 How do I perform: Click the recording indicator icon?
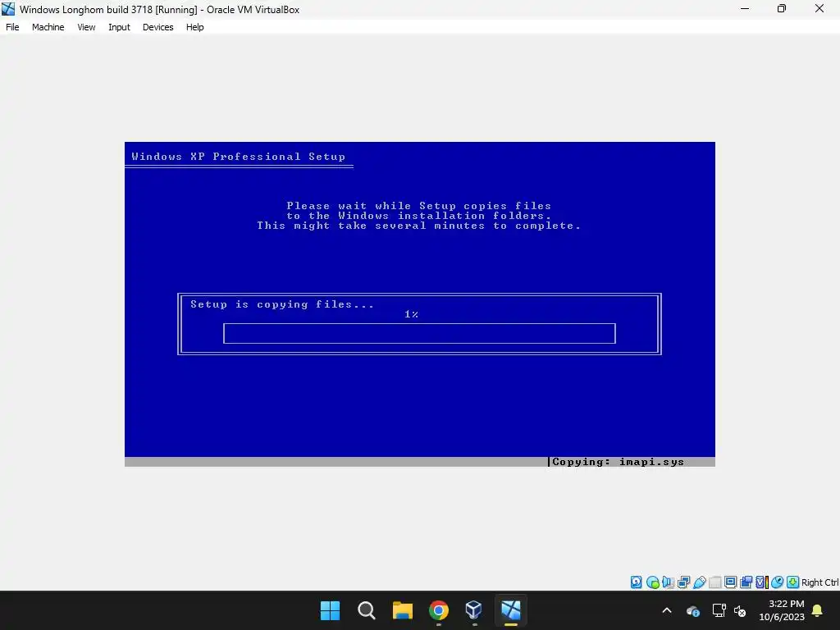coord(746,582)
